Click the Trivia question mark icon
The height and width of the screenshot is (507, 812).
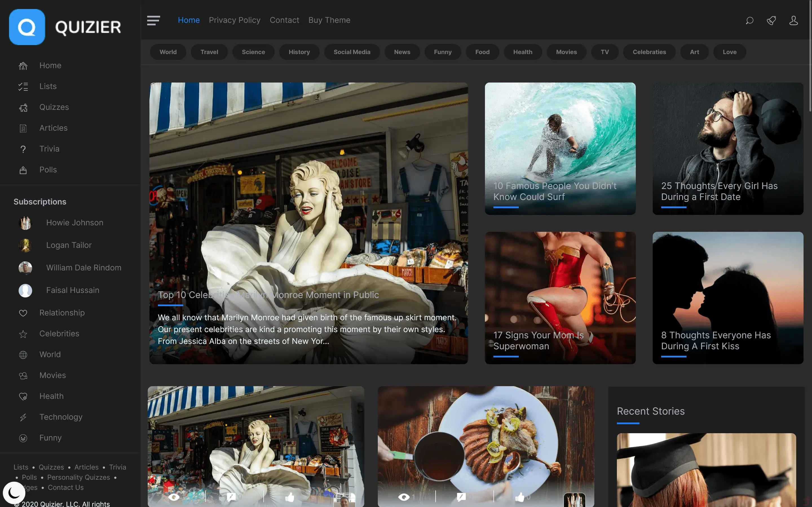pyautogui.click(x=23, y=149)
